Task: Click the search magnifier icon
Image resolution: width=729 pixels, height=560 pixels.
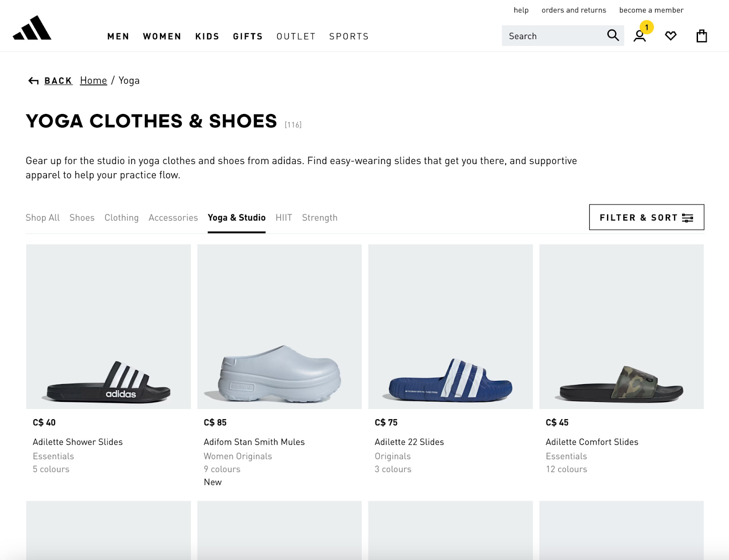Action: tap(613, 36)
